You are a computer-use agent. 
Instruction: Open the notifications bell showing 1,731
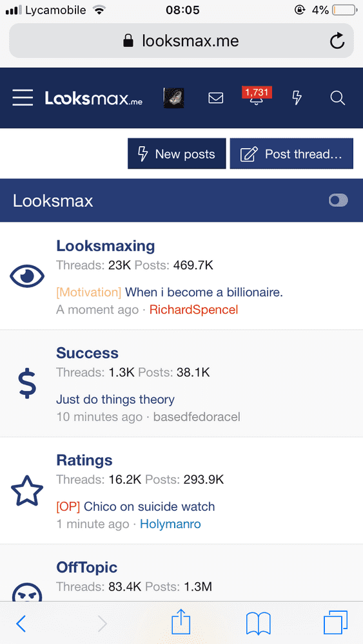257,97
